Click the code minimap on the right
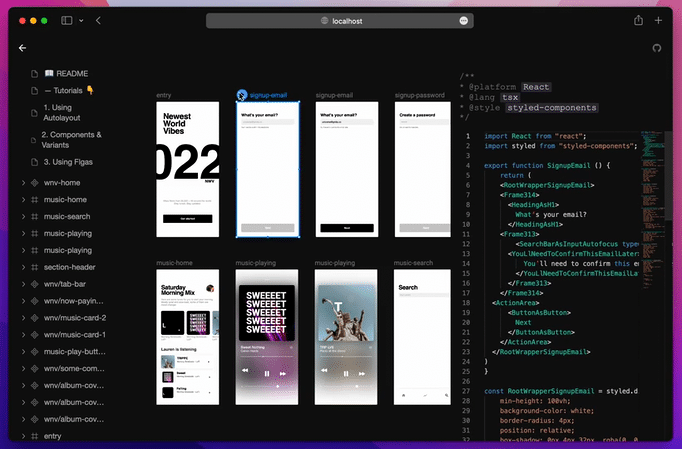The height and width of the screenshot is (449, 682). 652,209
